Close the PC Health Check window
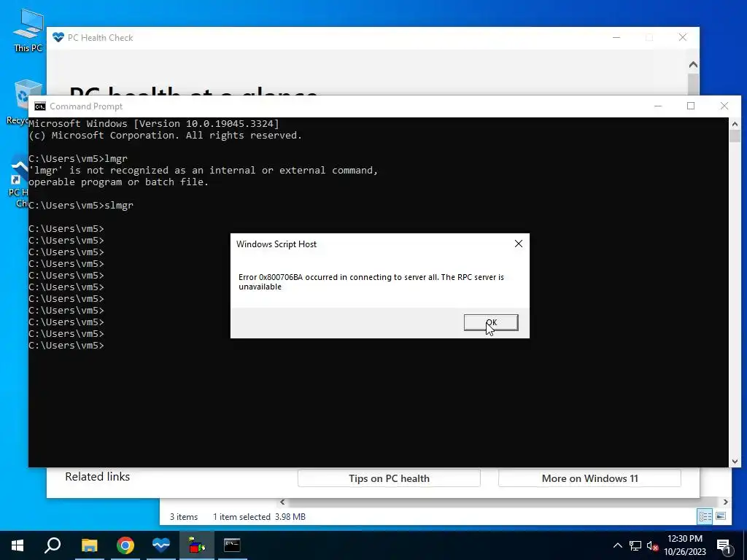This screenshot has width=747, height=560. 683,37
